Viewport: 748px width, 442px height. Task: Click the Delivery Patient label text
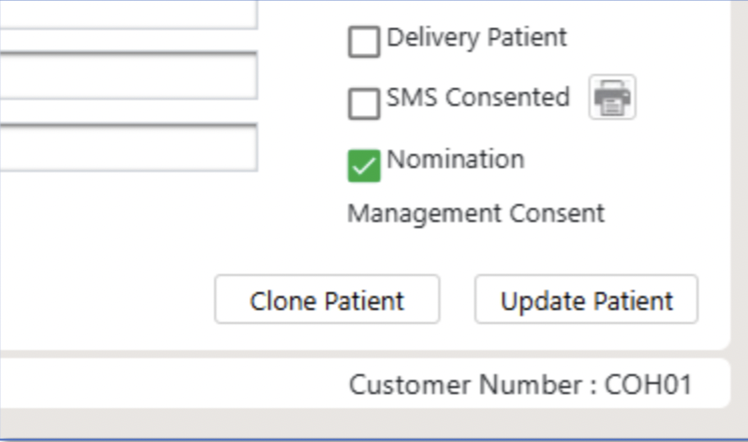point(476,38)
